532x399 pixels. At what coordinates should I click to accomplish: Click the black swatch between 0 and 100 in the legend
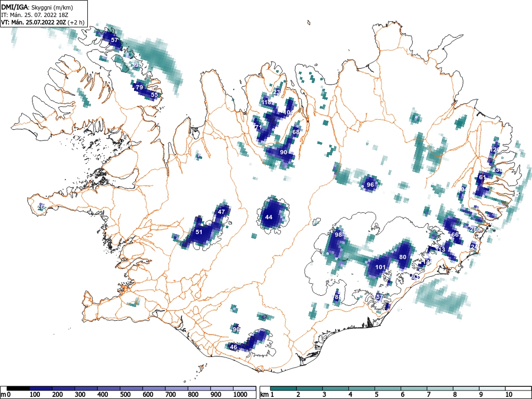18,388
